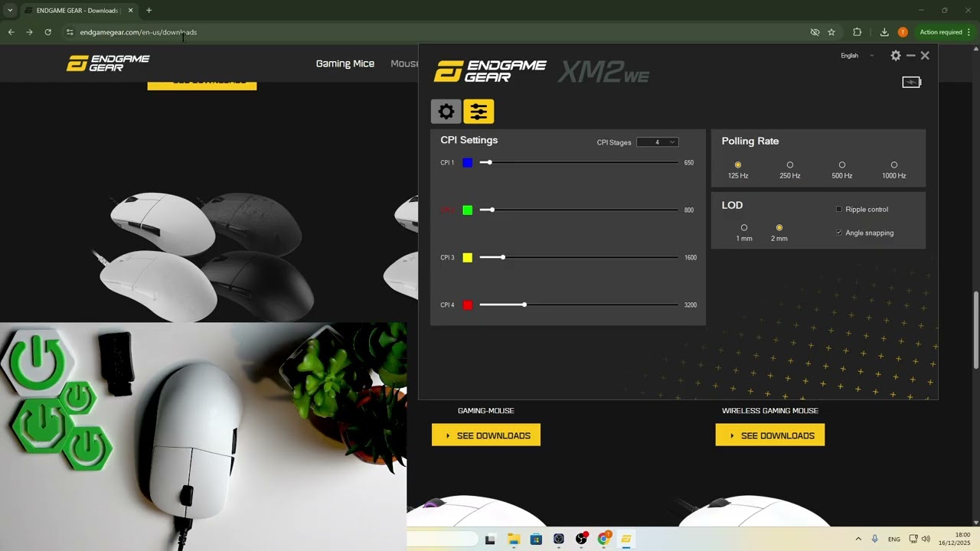
Task: Open File Explorer from the taskbar
Action: [513, 540]
